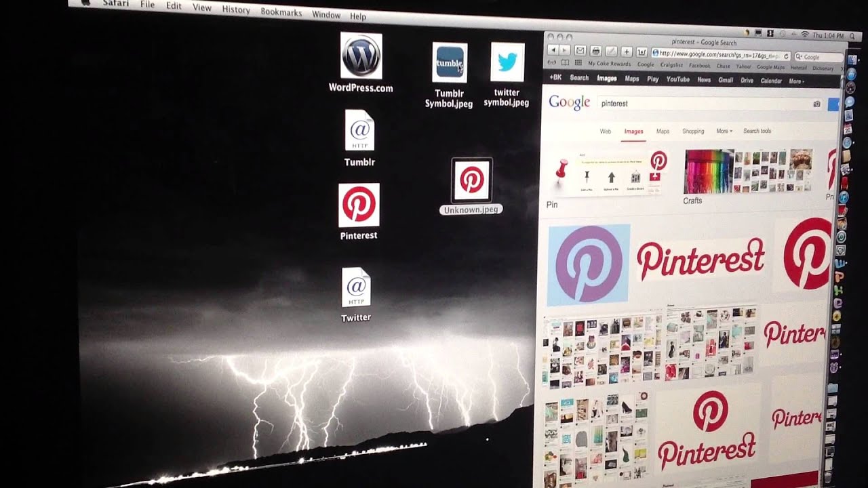Screen dimensions: 868x488
Task: Open the Craigslist bookmark
Action: click(671, 65)
